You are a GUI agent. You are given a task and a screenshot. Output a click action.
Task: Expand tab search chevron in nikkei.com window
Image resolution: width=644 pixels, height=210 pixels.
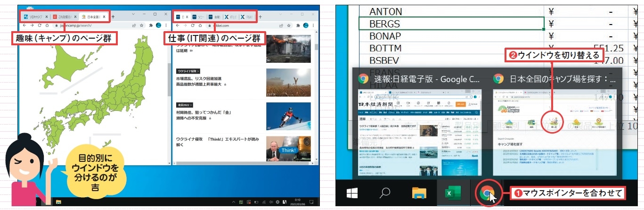(x=280, y=14)
